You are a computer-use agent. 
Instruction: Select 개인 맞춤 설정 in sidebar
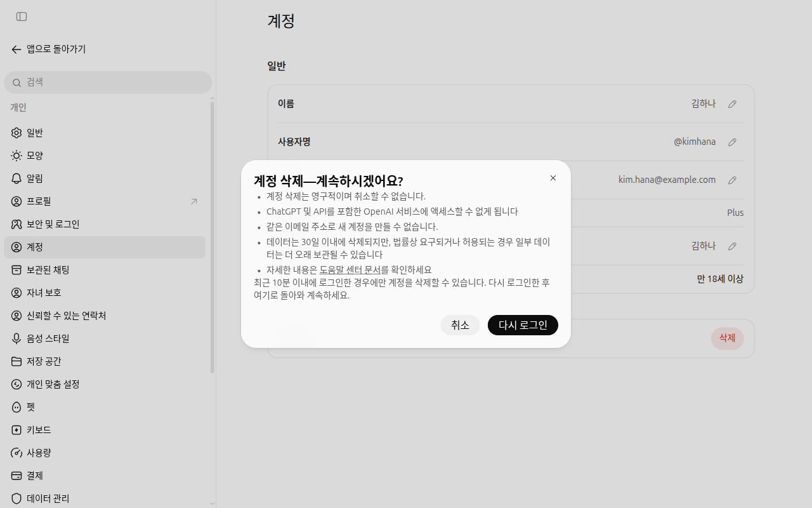tap(105, 384)
